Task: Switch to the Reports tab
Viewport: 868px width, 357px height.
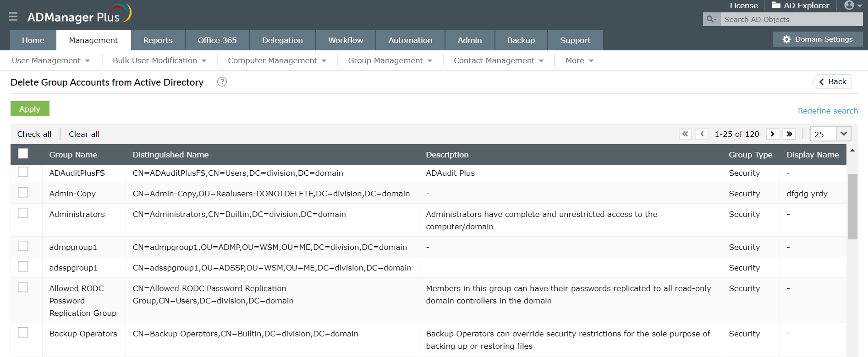Action: 158,40
